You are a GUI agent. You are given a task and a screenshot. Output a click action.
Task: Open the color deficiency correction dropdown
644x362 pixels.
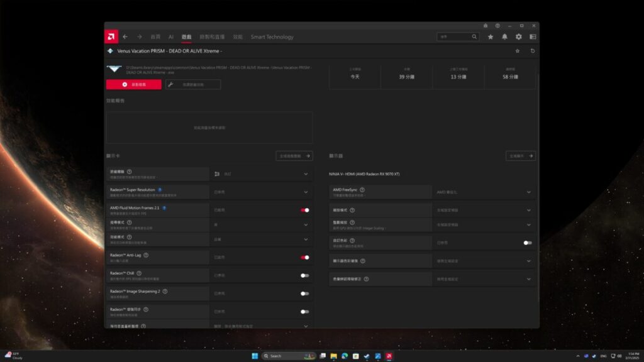pos(484,278)
